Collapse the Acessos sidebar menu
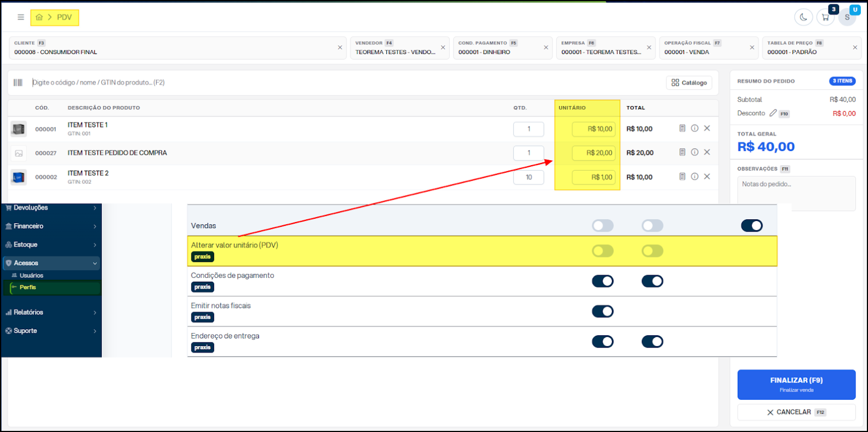 (x=51, y=263)
